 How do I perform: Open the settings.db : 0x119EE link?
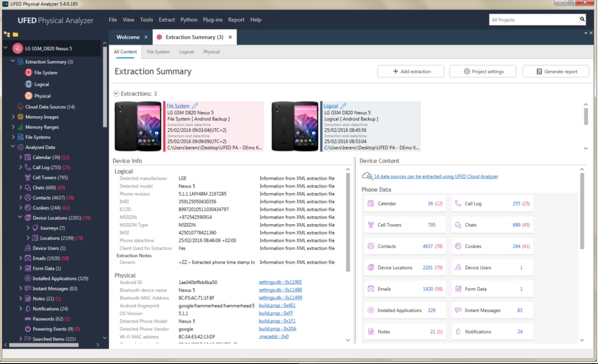click(280, 283)
